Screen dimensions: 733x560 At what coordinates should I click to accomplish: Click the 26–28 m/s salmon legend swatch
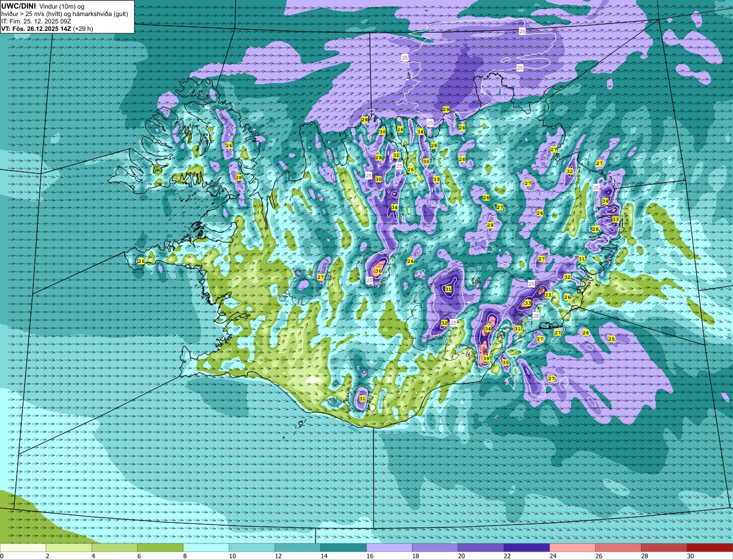coord(618,548)
